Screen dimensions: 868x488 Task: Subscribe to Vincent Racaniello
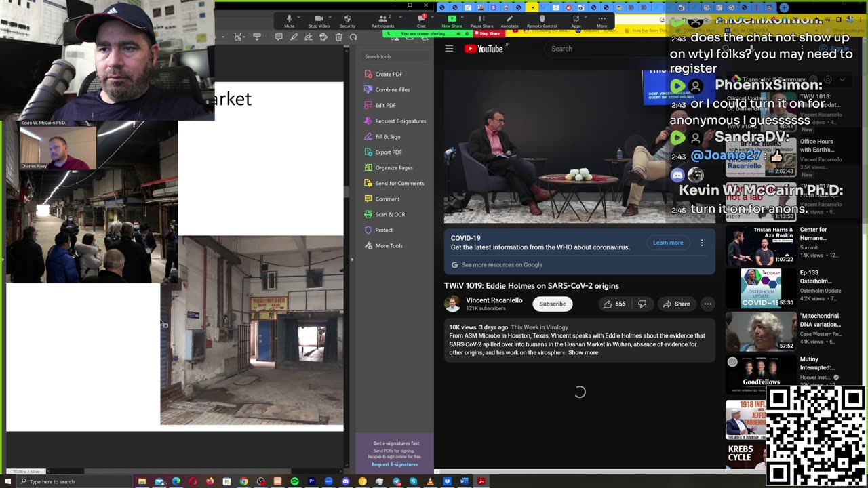553,304
